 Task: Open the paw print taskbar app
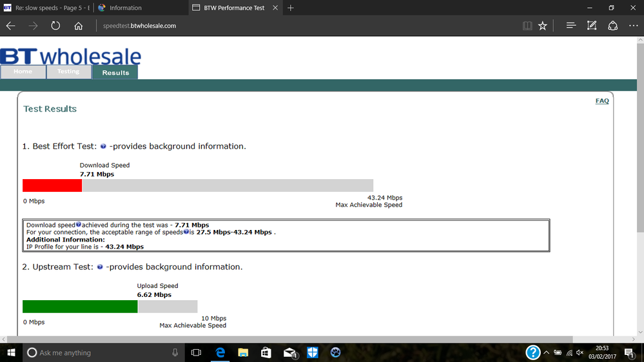click(x=336, y=352)
